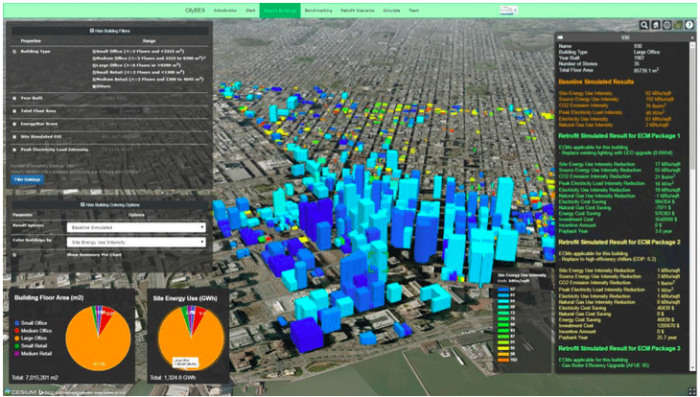The image size is (700, 397).
Task: Open the Benchmarking tab
Action: point(318,10)
